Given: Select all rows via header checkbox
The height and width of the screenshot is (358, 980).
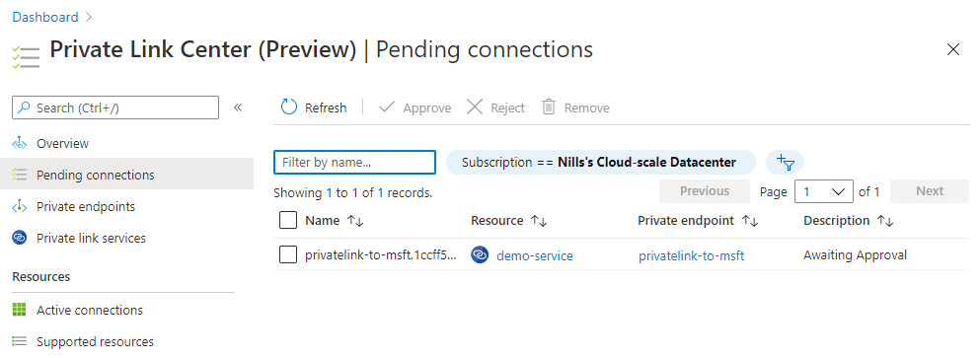Looking at the screenshot, I should click(x=288, y=221).
